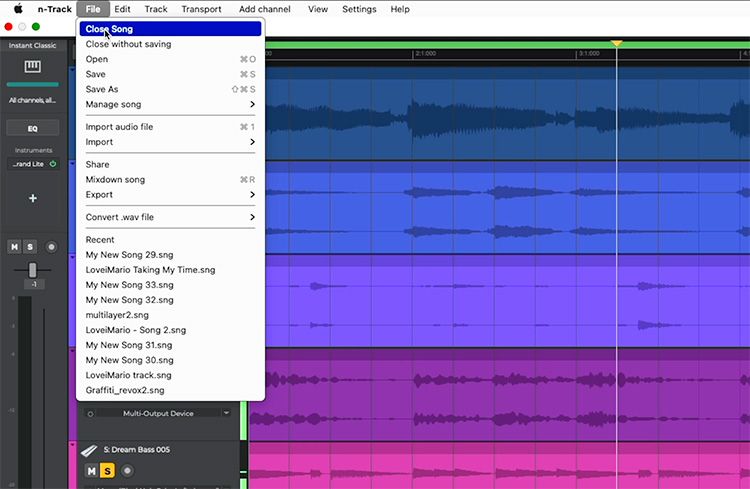Open recent LoveiMario Taking My Time.sng

pos(170,270)
